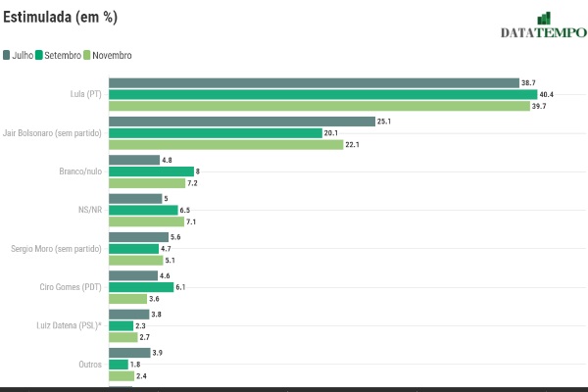
Task: Select Lula's Julho bar showing 38.7
Action: click(314, 83)
